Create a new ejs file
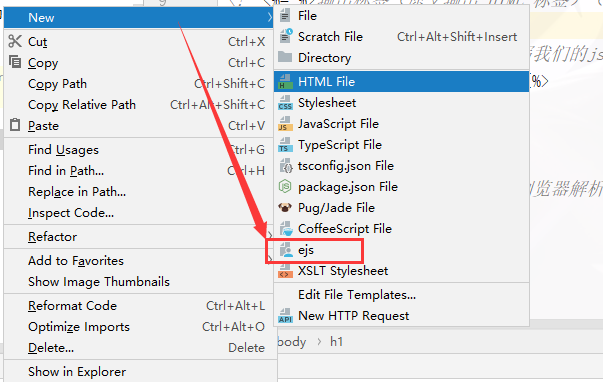 [x=401, y=250]
